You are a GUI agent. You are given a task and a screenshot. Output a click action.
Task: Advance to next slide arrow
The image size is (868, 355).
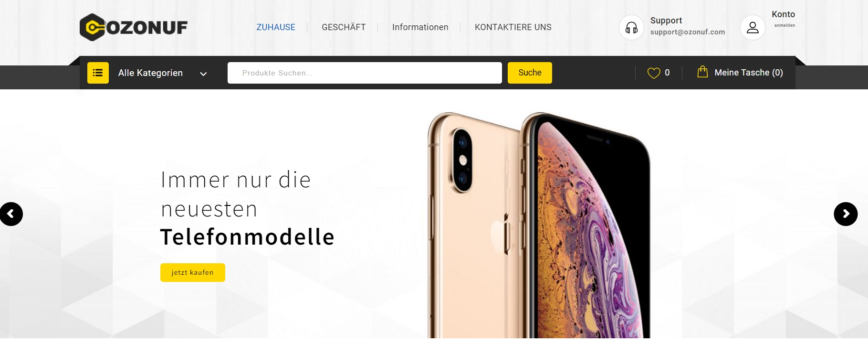point(846,214)
